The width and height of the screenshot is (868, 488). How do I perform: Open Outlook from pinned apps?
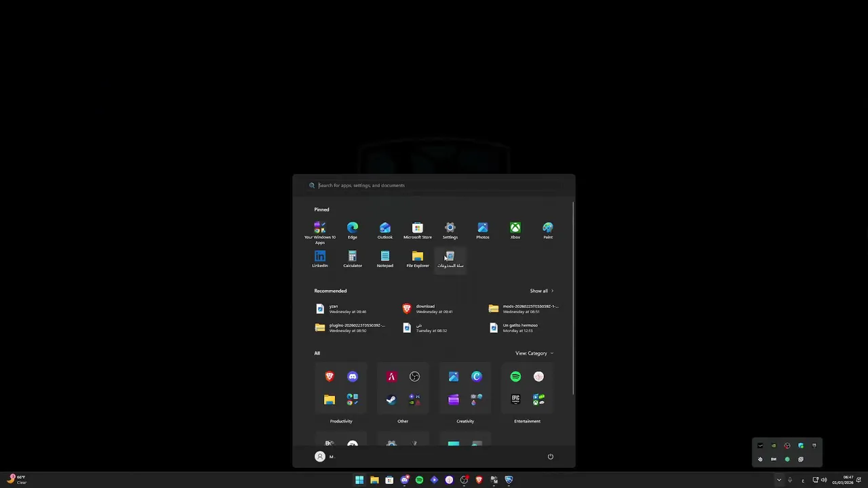click(384, 230)
